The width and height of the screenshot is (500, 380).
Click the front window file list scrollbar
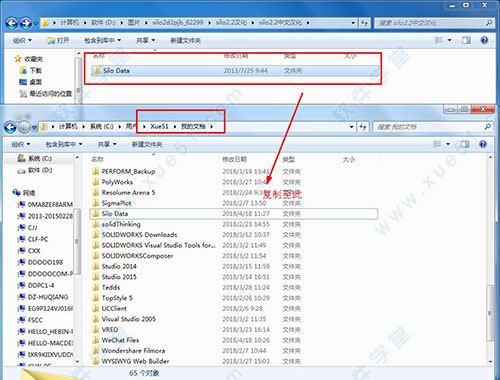490,313
